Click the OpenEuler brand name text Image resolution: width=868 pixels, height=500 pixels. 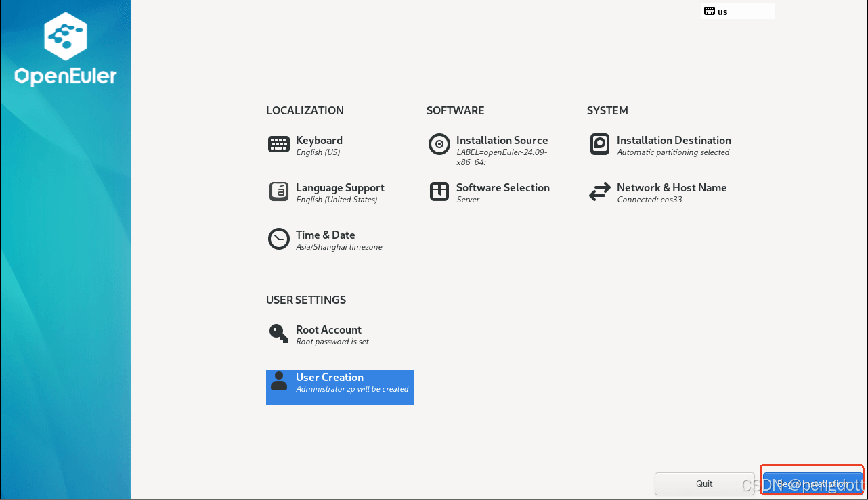point(66,76)
